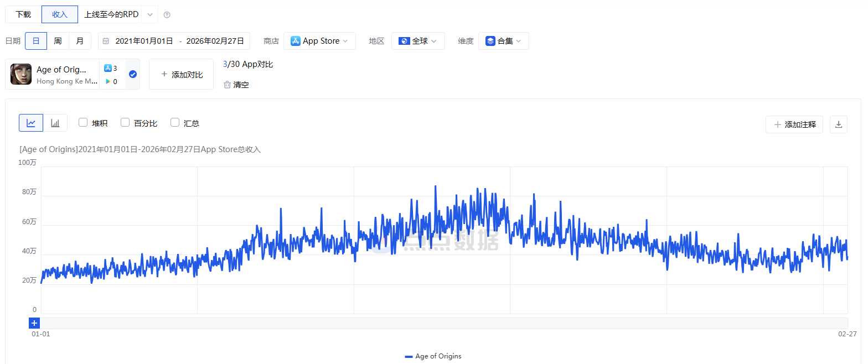Open the 上线至今的RPD dropdown
The width and height of the screenshot is (868, 364).
coord(149,14)
